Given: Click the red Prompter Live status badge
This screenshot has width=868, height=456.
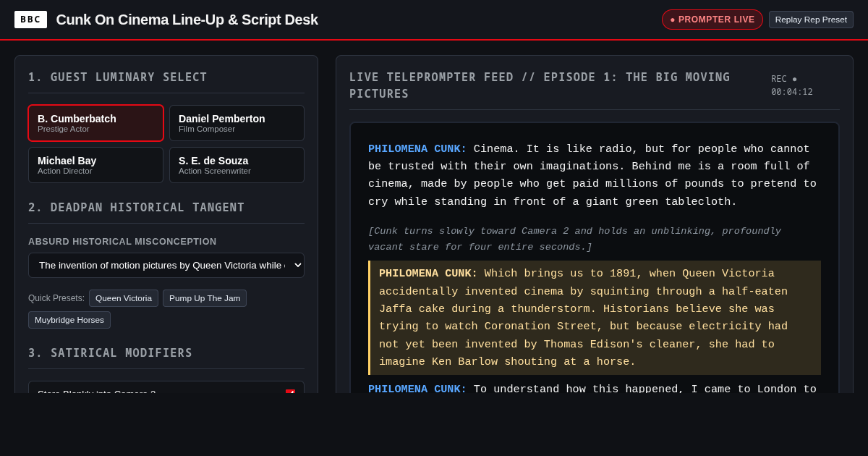Looking at the screenshot, I should point(712,20).
